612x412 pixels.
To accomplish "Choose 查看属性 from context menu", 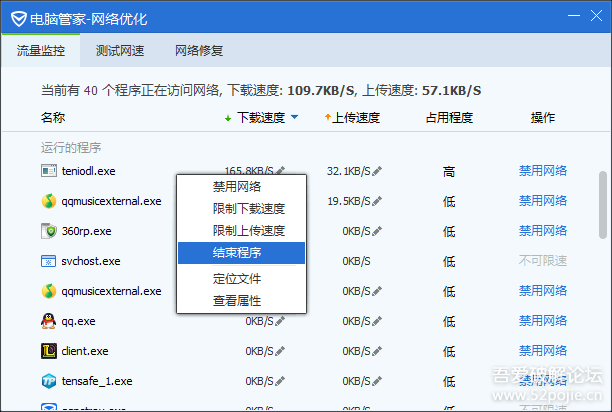I will 241,301.
